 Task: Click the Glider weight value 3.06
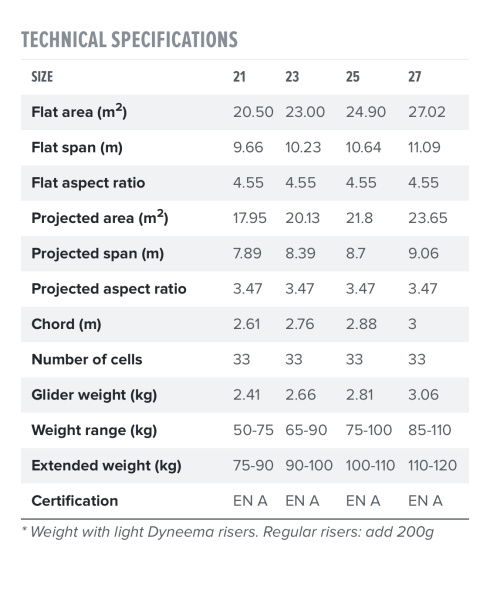tap(423, 395)
